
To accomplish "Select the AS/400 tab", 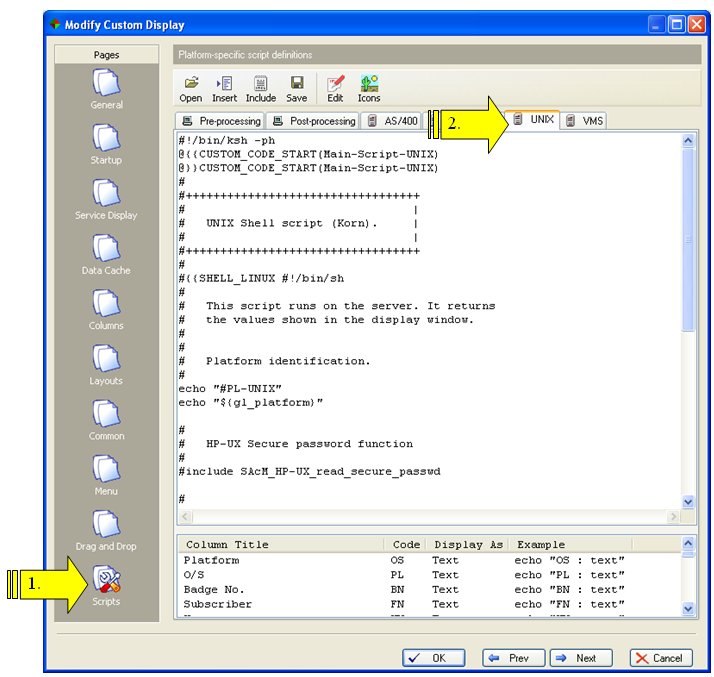I will [393, 121].
